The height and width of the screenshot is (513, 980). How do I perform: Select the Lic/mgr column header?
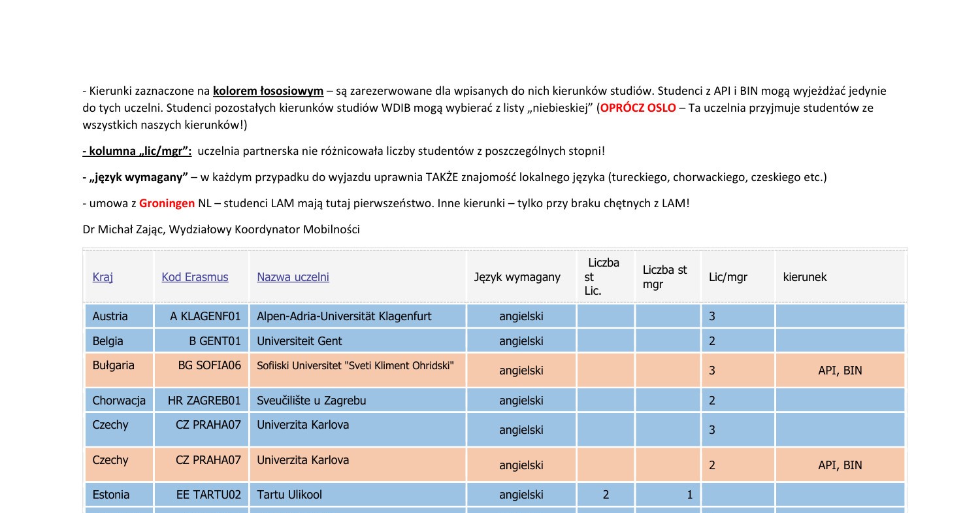728,277
